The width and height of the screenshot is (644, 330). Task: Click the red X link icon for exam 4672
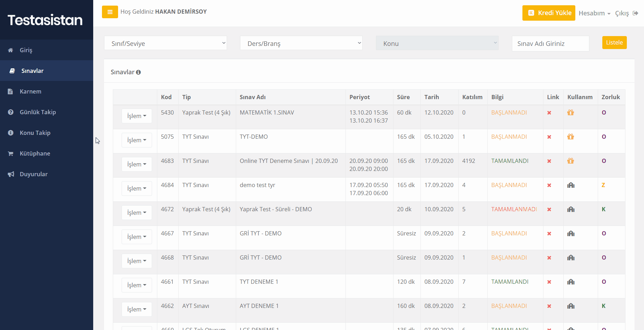[x=549, y=209]
